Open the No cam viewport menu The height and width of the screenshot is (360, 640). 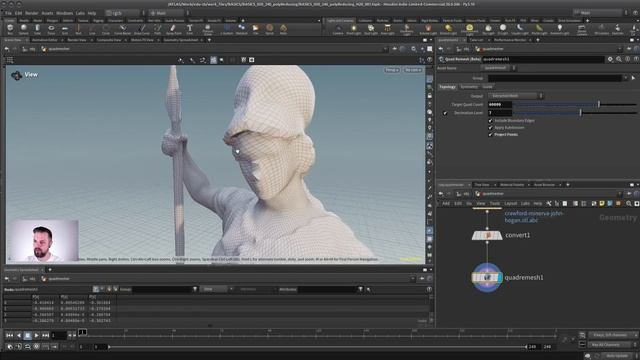[413, 70]
